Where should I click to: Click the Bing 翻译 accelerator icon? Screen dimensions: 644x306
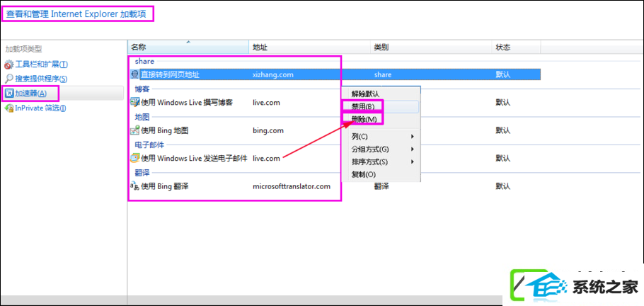pos(134,186)
